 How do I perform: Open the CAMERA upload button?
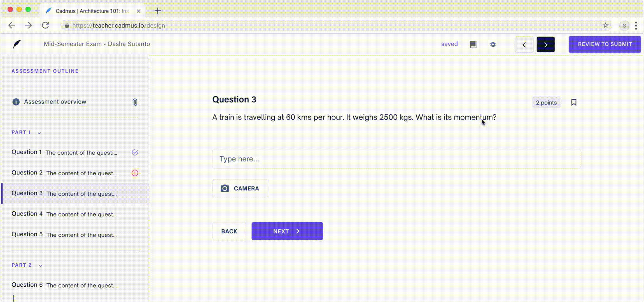click(240, 188)
